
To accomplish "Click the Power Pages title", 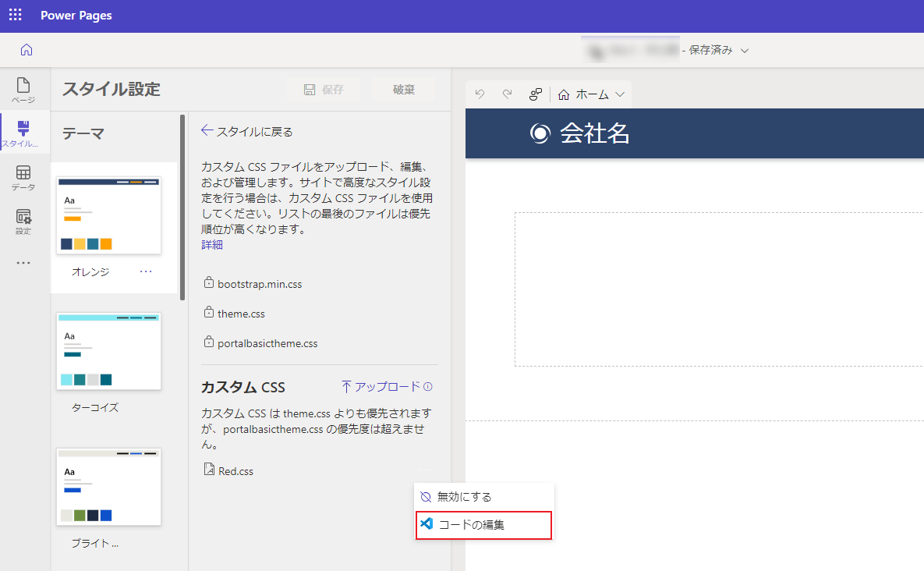I will coord(76,16).
